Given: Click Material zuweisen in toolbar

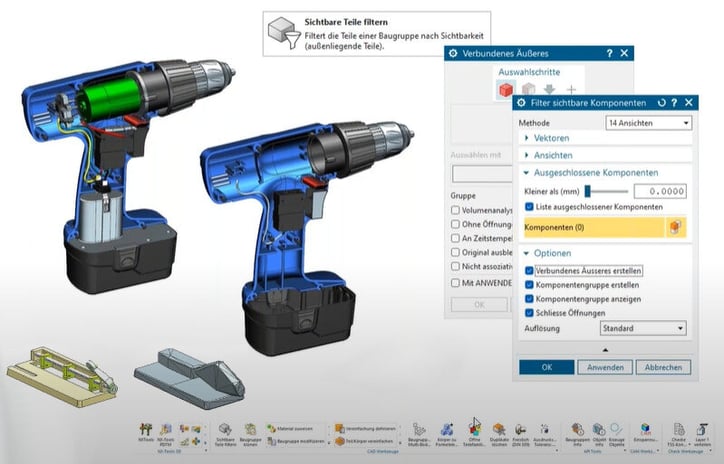Looking at the screenshot, I should click(x=288, y=428).
